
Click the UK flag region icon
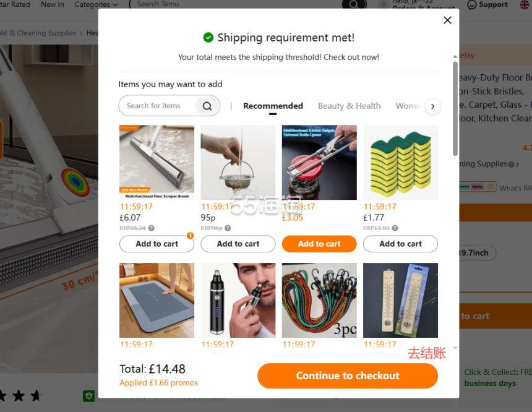[x=524, y=5]
